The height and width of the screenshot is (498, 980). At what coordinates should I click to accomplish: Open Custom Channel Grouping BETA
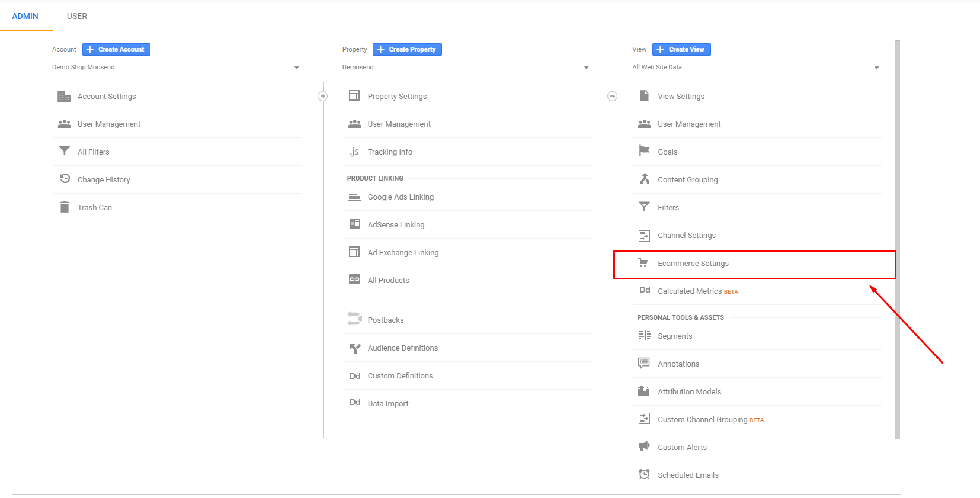pos(757,419)
